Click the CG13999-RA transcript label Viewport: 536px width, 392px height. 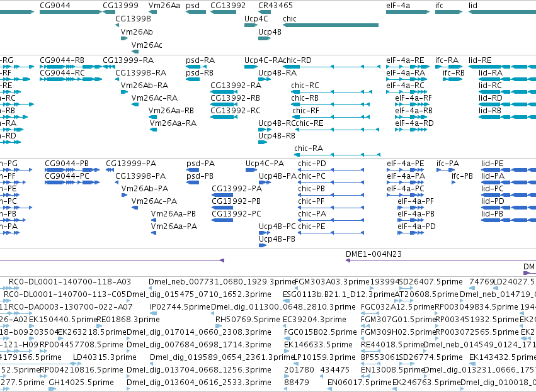tap(128, 60)
